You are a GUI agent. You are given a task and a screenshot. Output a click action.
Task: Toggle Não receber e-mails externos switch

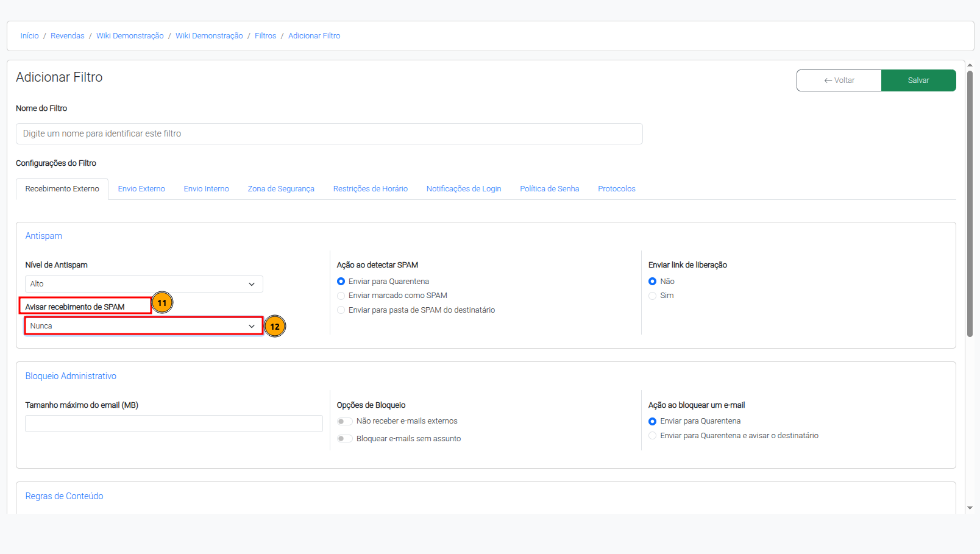pyautogui.click(x=345, y=421)
